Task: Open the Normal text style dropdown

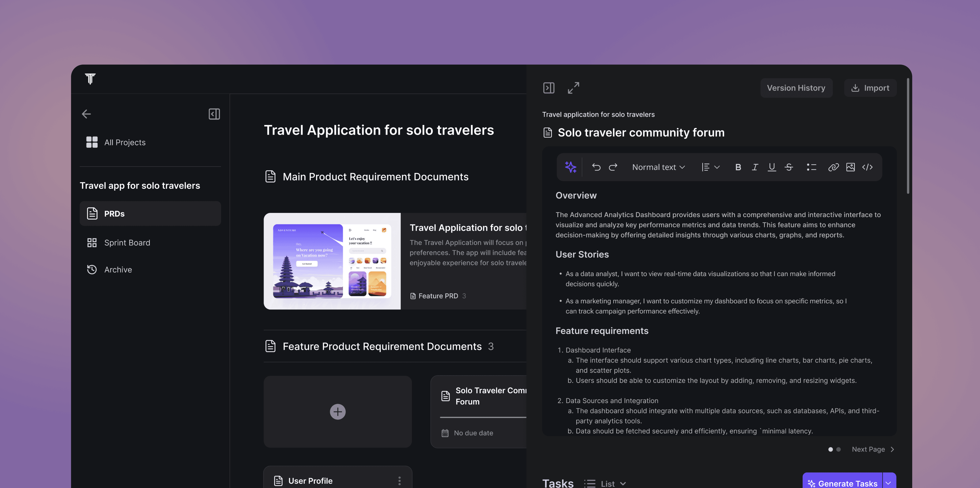Action: point(658,167)
